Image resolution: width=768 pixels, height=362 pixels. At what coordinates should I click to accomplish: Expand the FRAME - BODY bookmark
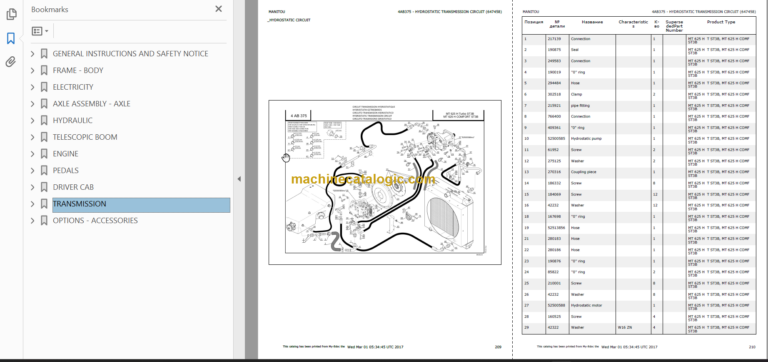(x=33, y=71)
